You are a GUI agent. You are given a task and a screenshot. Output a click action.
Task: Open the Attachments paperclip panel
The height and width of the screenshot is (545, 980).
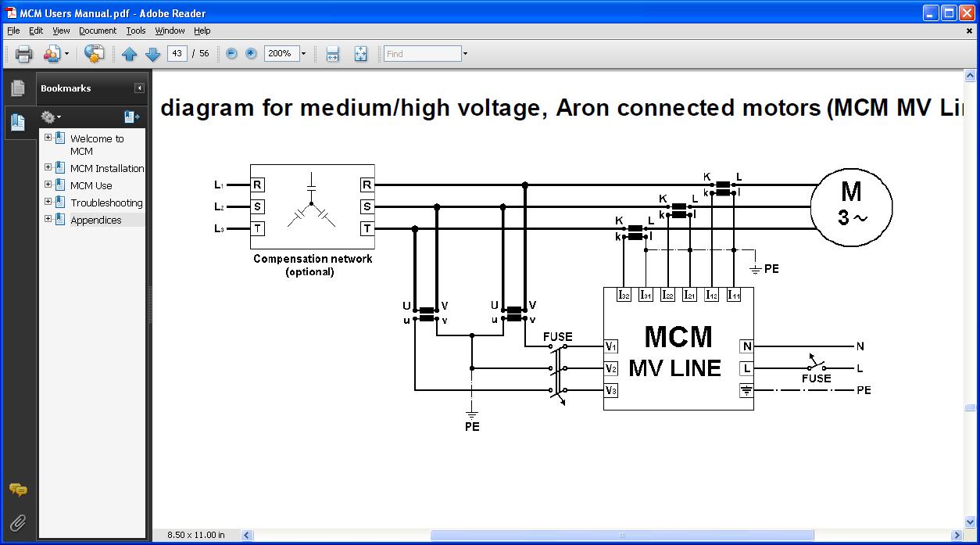pos(17,522)
